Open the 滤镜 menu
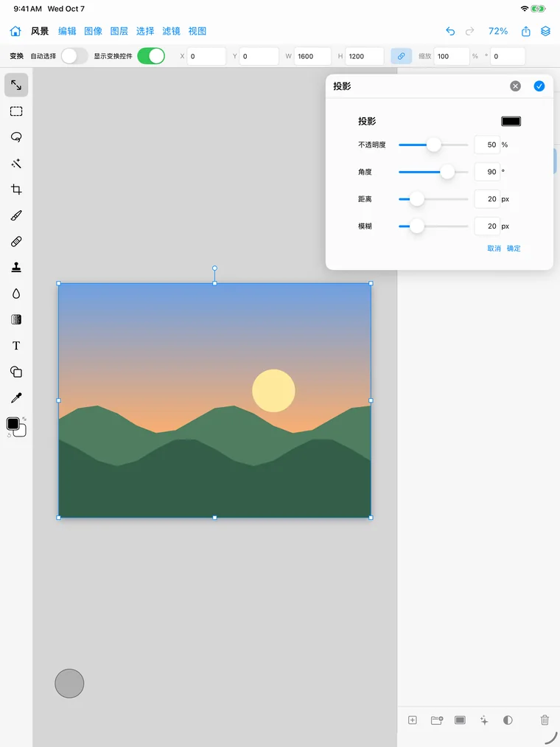Screen dimensions: 560x747 click(171, 32)
